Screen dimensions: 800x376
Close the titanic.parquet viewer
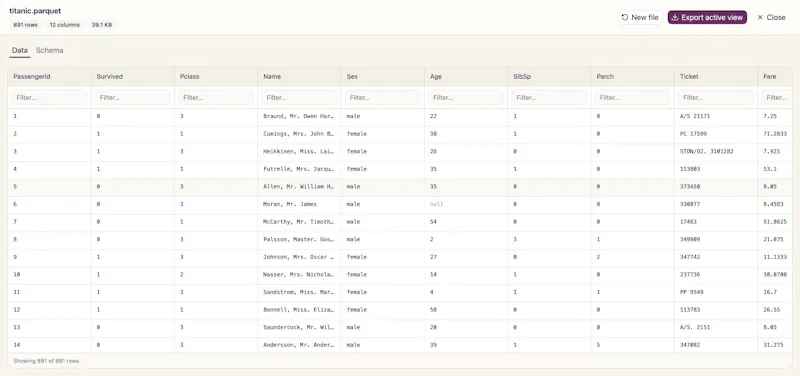[x=771, y=17]
